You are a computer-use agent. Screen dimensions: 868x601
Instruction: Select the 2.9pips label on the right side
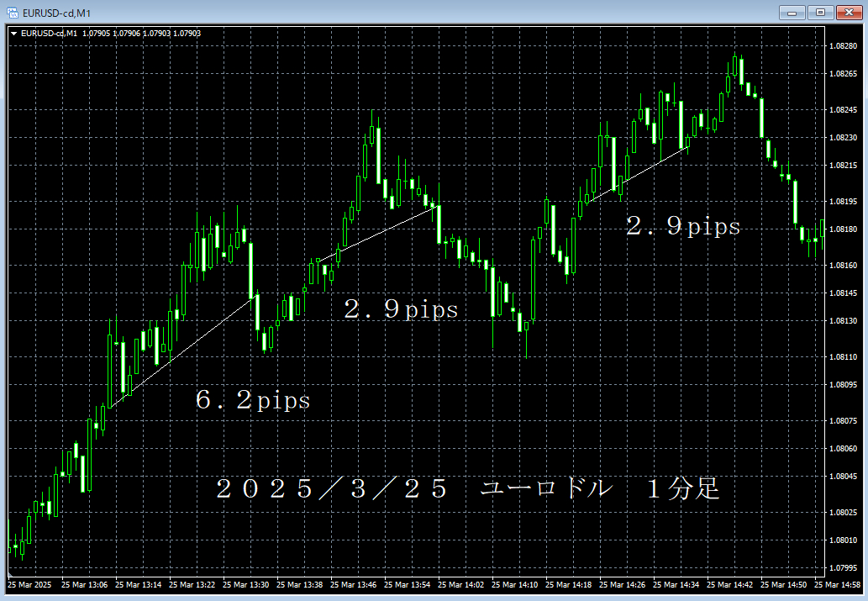click(683, 226)
